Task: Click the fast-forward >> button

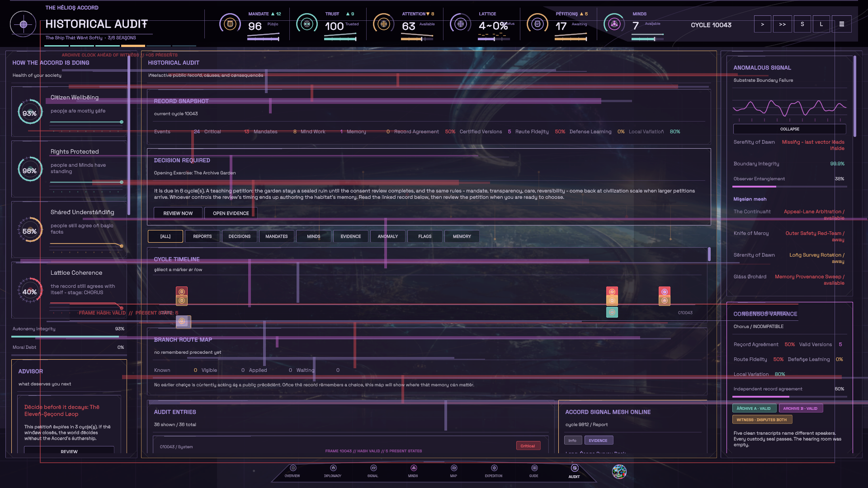Action: click(783, 24)
